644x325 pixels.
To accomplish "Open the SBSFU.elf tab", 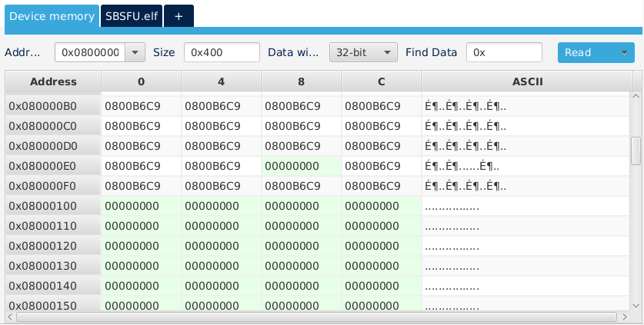I will tap(132, 16).
